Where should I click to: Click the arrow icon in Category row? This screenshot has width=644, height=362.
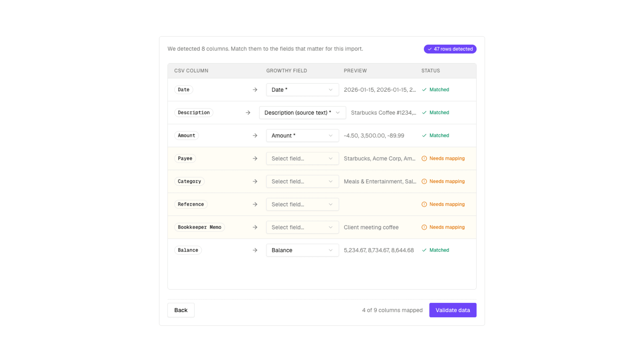[255, 181]
